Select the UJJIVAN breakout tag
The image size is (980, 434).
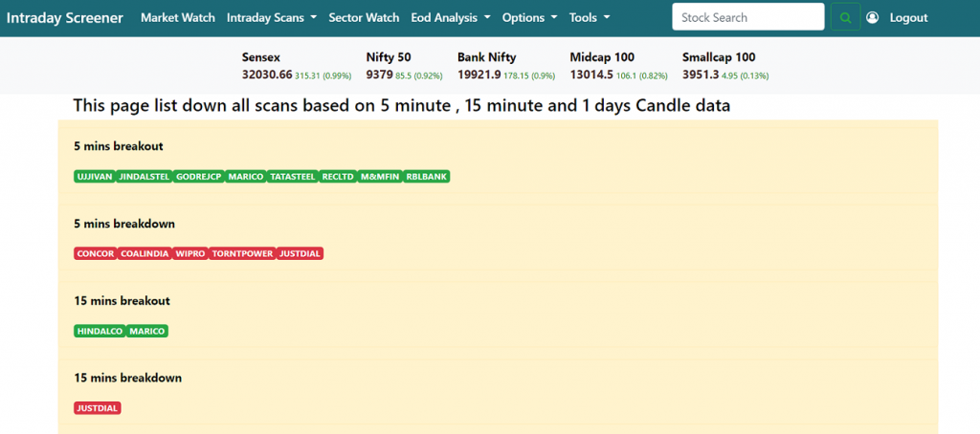[95, 177]
